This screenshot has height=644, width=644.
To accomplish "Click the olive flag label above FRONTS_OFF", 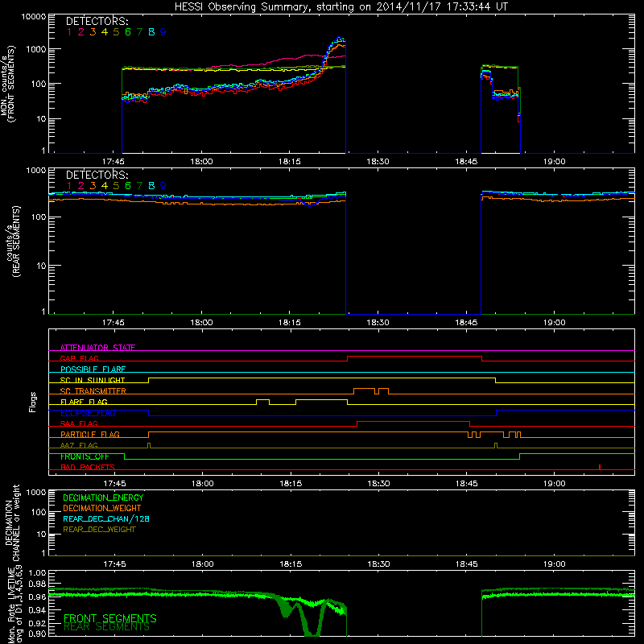I will (x=79, y=445).
